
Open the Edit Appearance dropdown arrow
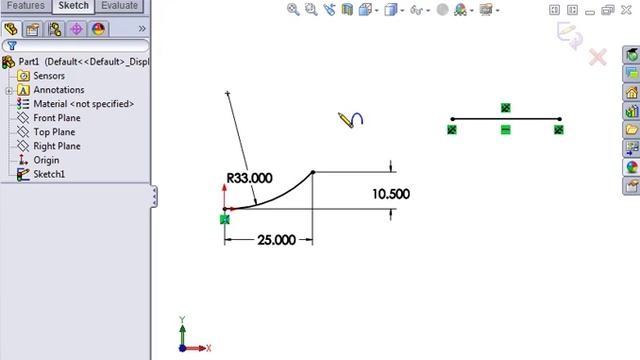tap(471, 11)
